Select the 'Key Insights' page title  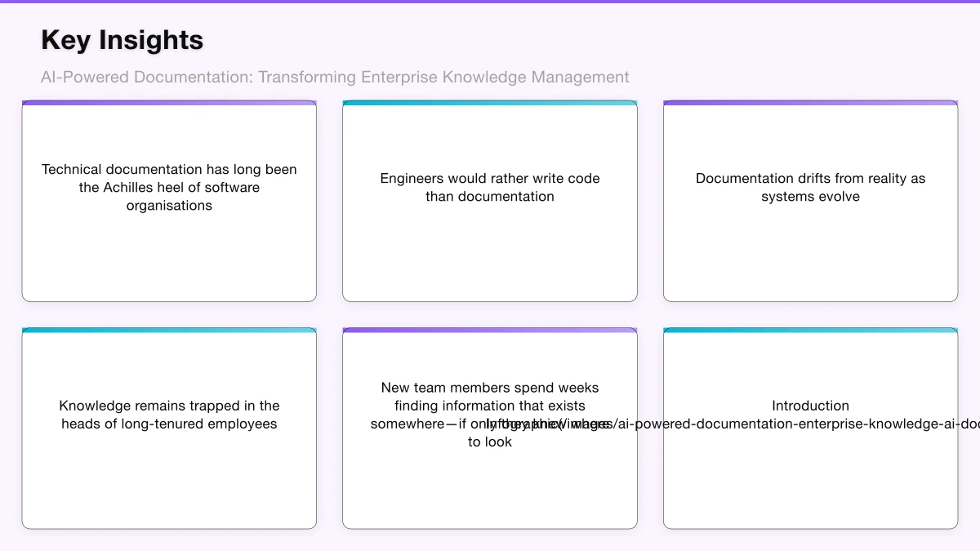pos(122,39)
